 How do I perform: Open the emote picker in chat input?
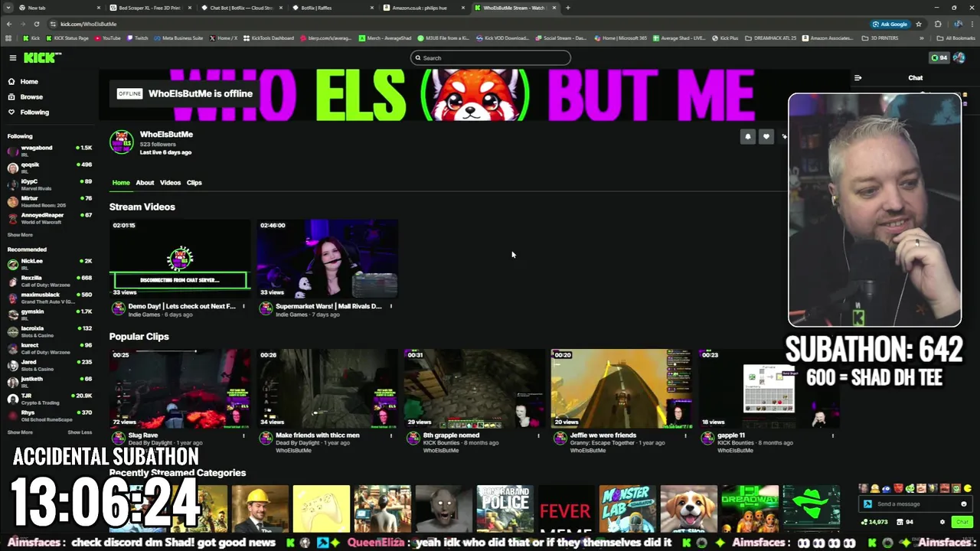(963, 504)
